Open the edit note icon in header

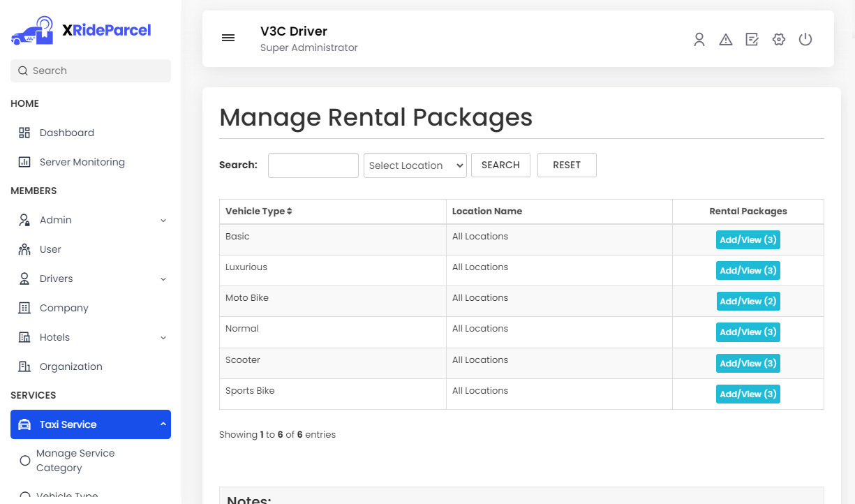point(752,40)
